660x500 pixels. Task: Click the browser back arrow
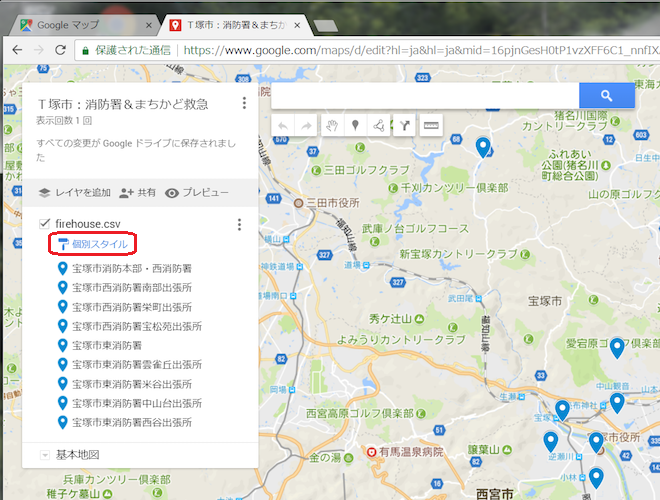point(17,50)
